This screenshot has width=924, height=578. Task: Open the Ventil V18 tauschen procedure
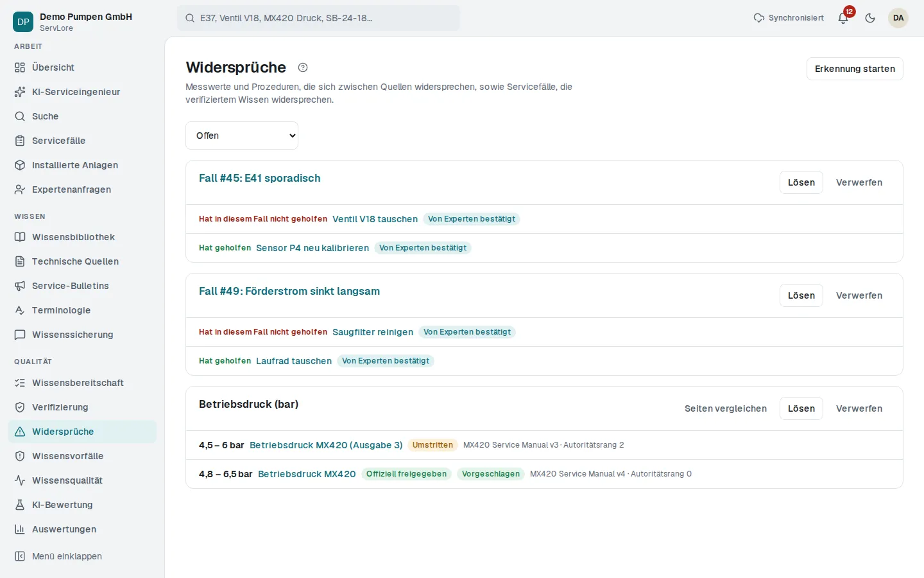[x=375, y=219]
